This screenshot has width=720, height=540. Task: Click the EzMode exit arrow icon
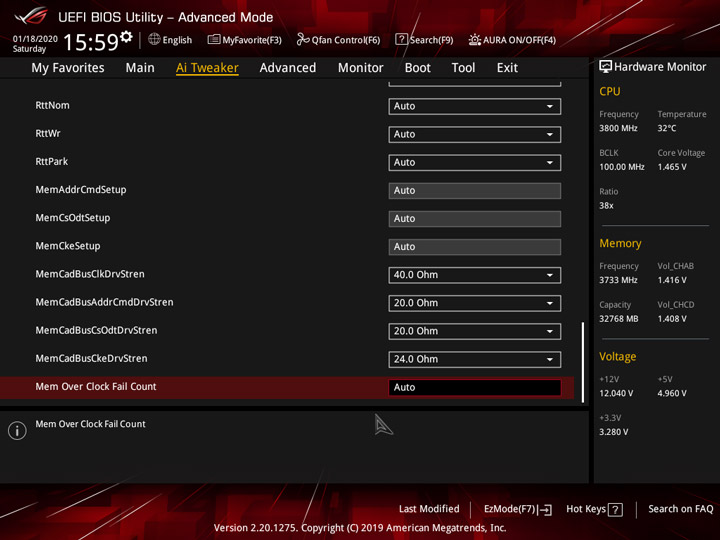pos(545,510)
